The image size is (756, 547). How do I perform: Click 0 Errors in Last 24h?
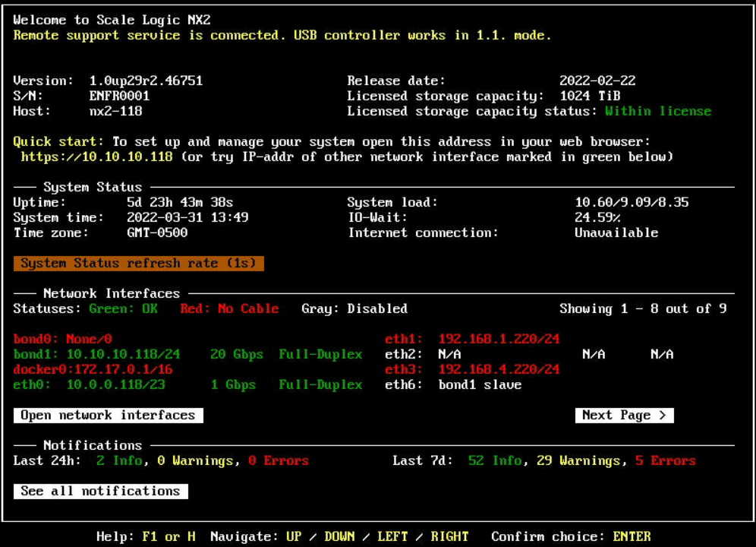[279, 460]
